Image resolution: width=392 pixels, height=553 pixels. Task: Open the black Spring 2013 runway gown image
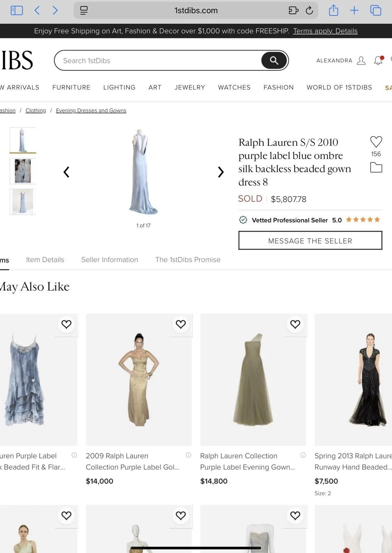[x=353, y=379]
